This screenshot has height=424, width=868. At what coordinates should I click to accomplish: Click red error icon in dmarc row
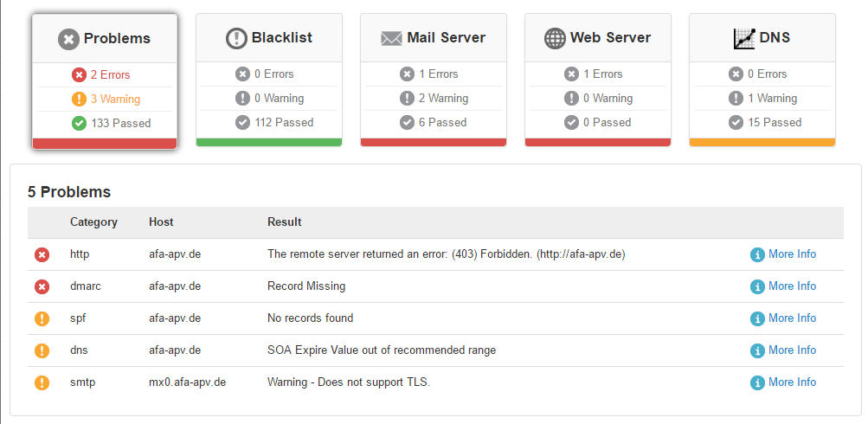(42, 286)
